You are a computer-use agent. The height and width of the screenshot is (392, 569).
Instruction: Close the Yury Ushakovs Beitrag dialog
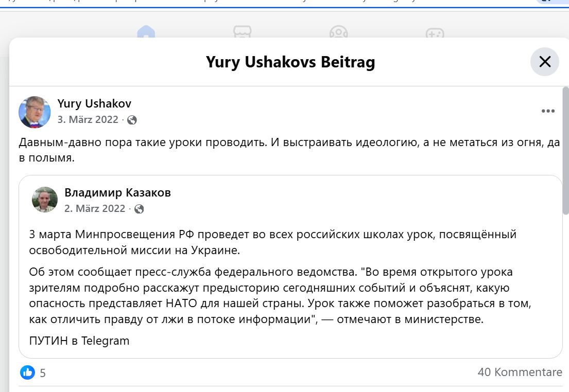pos(544,62)
